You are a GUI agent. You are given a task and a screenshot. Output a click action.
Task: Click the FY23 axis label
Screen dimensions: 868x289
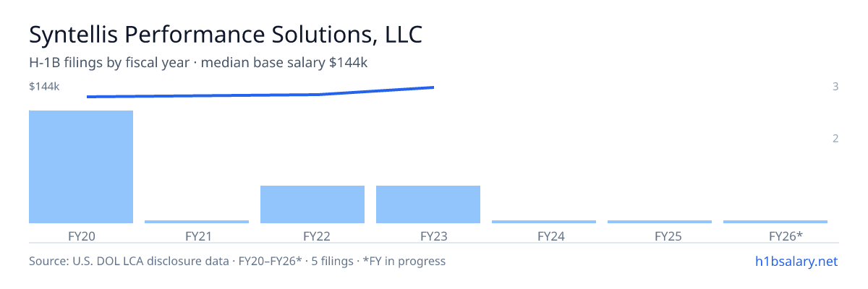point(428,236)
